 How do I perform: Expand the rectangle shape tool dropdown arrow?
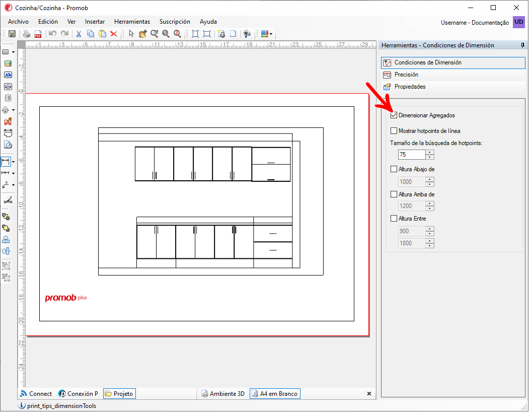[13, 52]
